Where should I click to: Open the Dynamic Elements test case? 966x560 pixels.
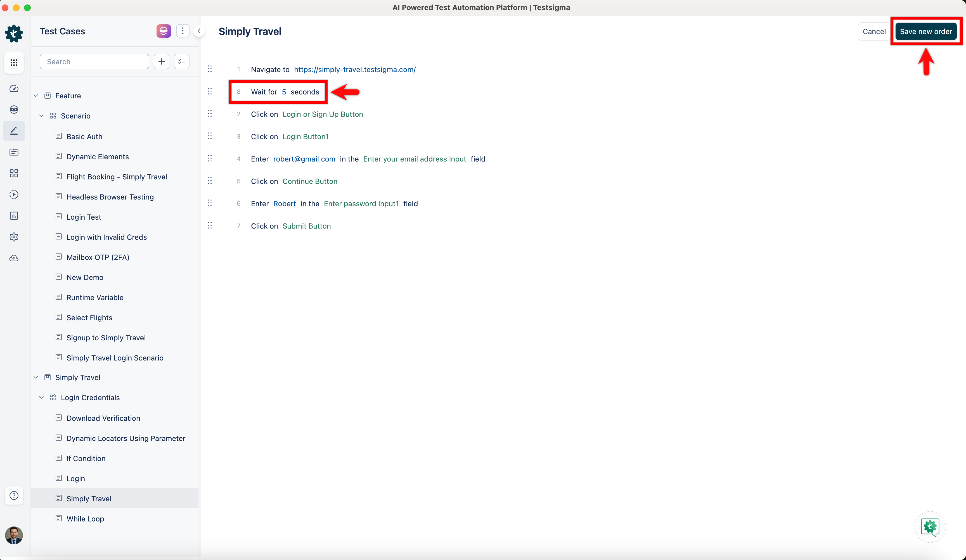97,157
